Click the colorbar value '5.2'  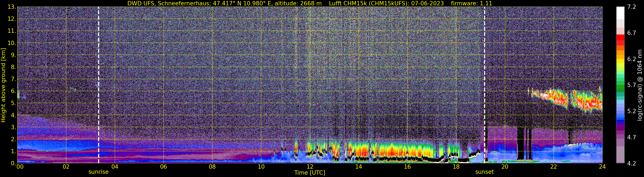coord(632,111)
